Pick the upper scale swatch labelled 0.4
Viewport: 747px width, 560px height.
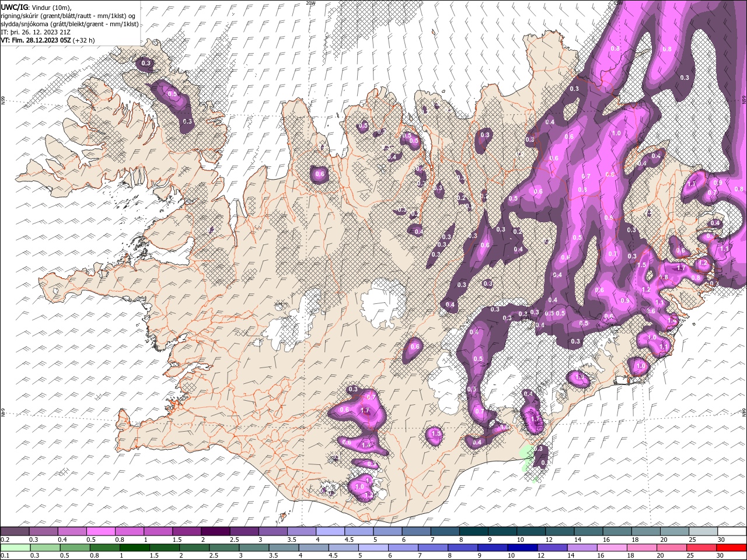[x=72, y=531]
